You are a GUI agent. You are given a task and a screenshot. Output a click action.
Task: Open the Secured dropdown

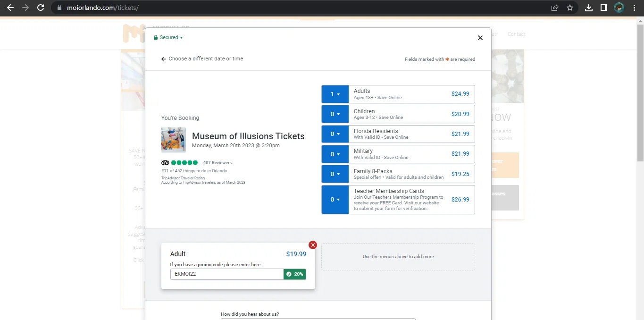(x=168, y=37)
